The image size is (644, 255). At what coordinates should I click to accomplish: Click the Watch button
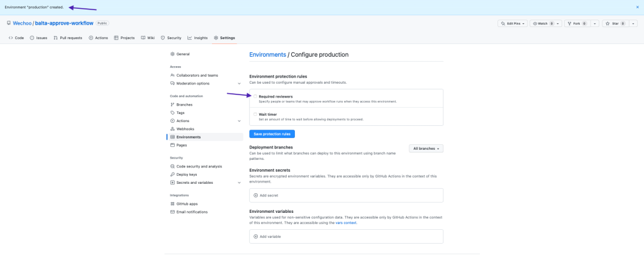545,23
